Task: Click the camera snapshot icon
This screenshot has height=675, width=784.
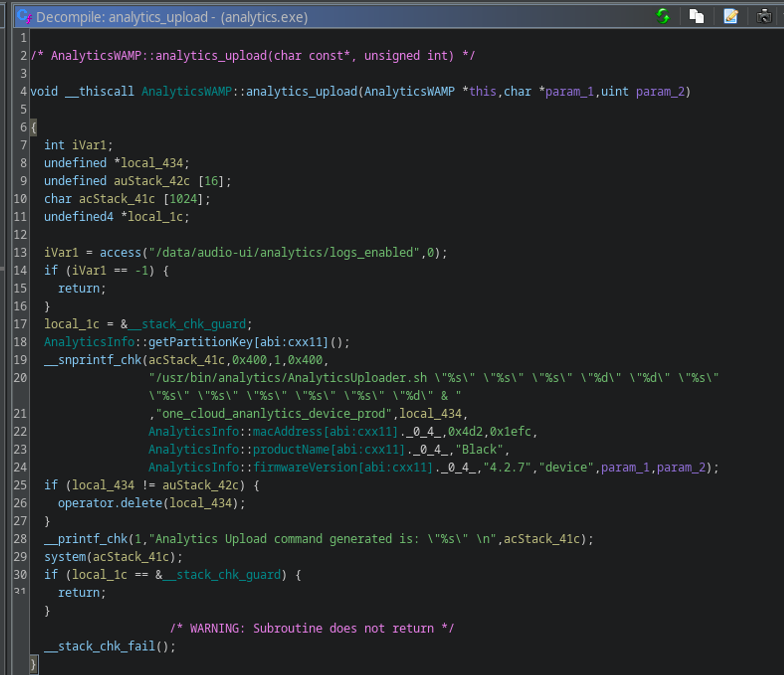Action: [x=764, y=16]
